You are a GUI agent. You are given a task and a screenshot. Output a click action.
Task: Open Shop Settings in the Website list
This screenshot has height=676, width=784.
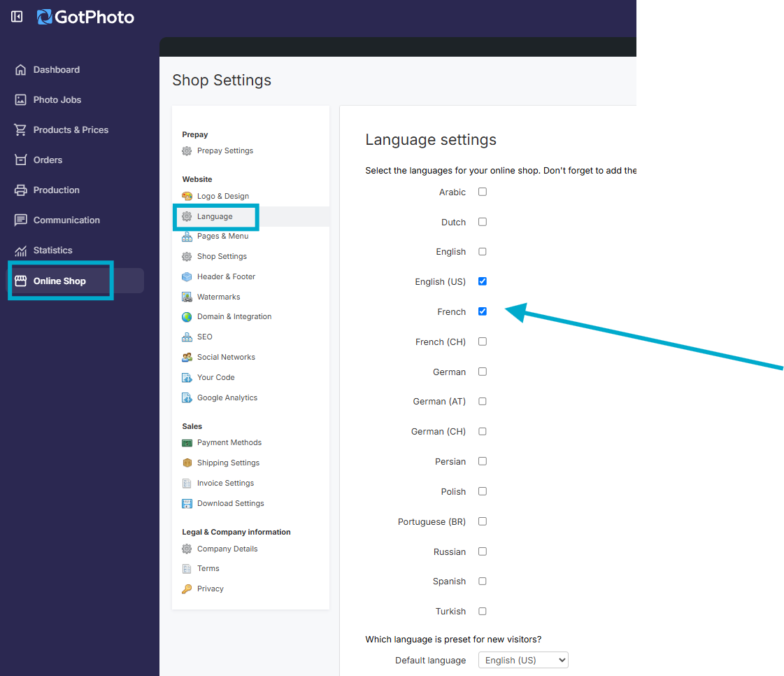click(x=222, y=256)
